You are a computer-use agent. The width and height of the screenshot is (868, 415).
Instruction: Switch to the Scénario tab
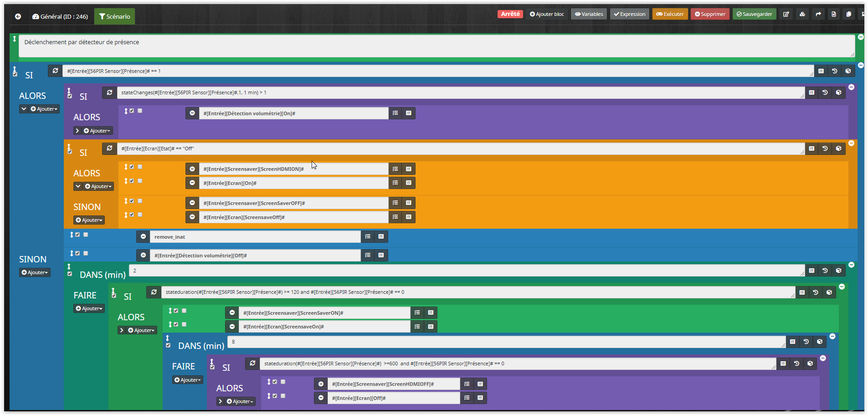coord(114,16)
